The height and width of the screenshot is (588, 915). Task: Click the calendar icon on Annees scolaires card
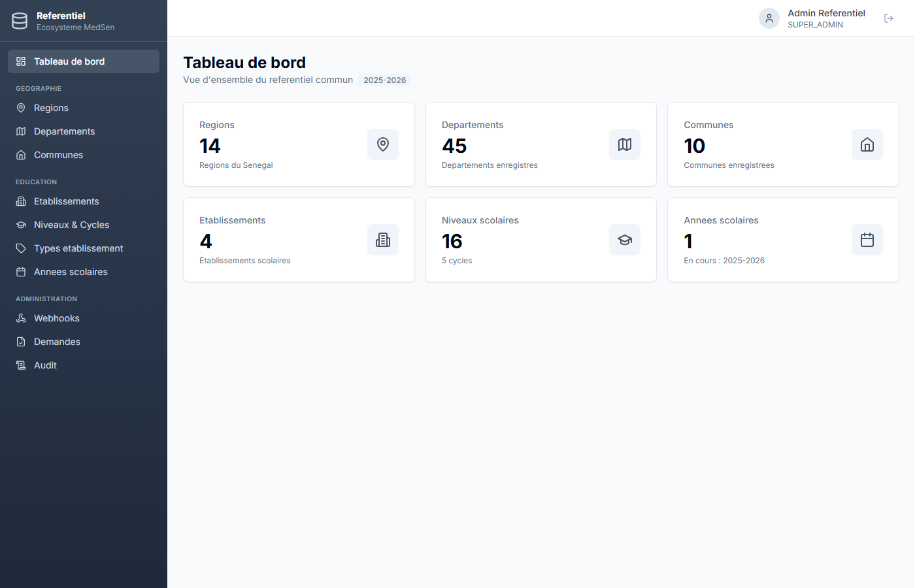(x=867, y=240)
